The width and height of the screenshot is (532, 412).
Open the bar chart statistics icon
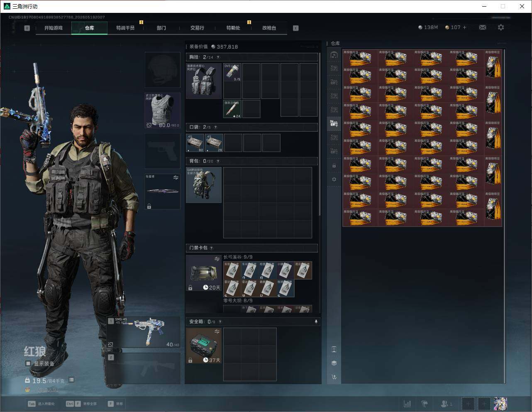click(408, 404)
